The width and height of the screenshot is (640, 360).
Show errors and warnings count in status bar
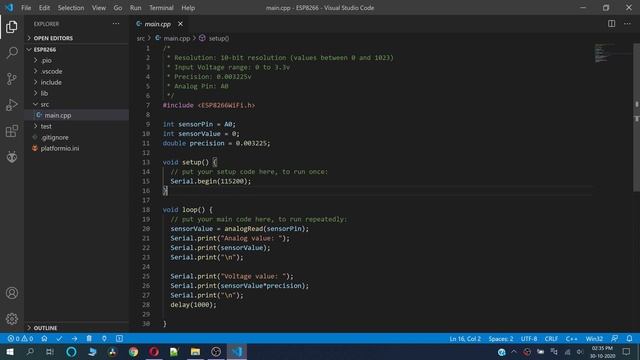point(20,338)
